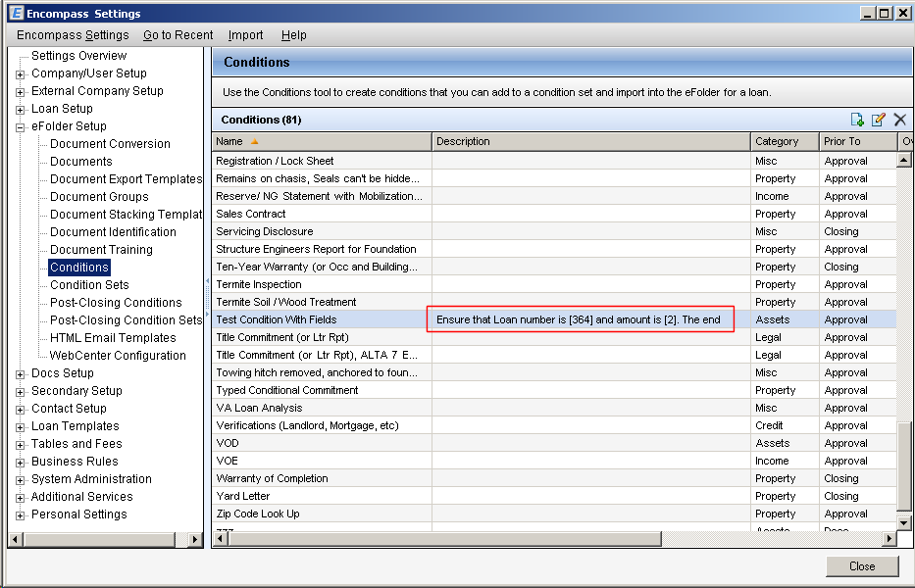Open the Encompass Settings menu
The image size is (915, 588).
73,35
